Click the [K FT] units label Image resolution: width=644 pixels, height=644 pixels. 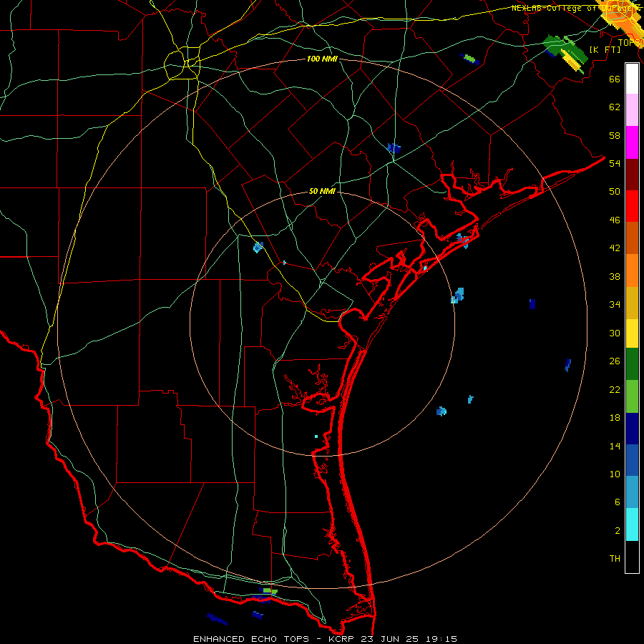click(x=605, y=49)
